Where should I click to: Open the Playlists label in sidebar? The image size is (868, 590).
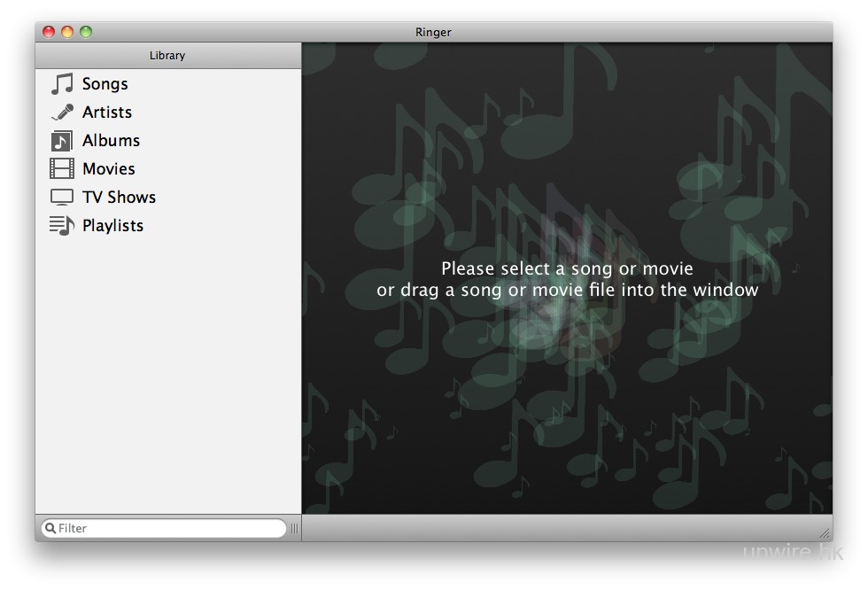[x=112, y=226]
